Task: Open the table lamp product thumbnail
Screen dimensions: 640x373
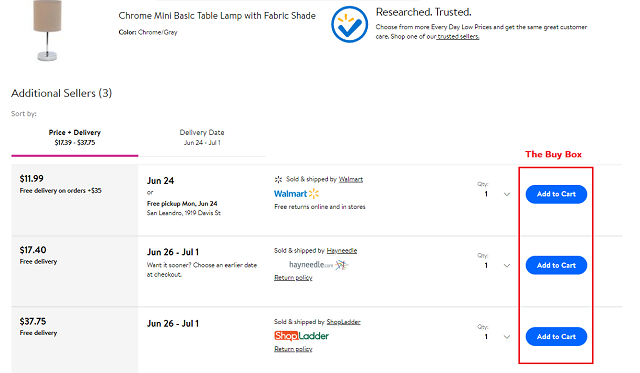Action: point(47,31)
